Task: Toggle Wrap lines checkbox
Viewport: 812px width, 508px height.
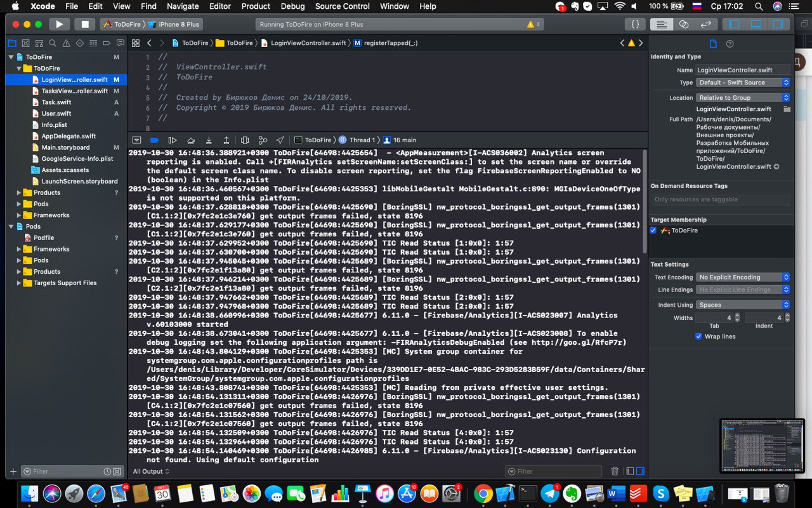Action: 699,337
